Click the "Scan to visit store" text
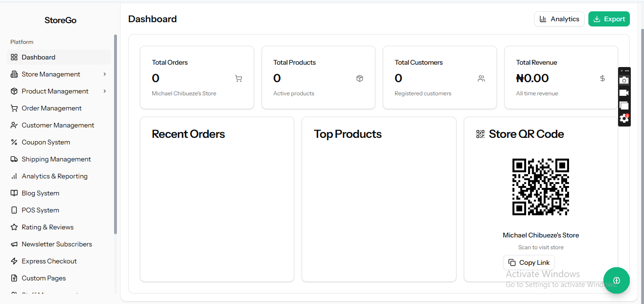This screenshot has width=644, height=304. point(541,247)
